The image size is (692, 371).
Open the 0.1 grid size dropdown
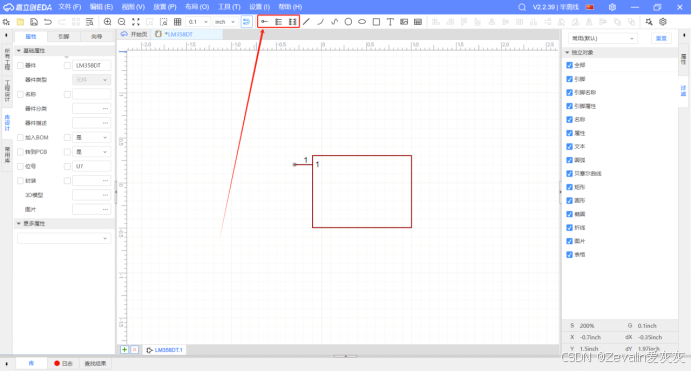click(198, 22)
